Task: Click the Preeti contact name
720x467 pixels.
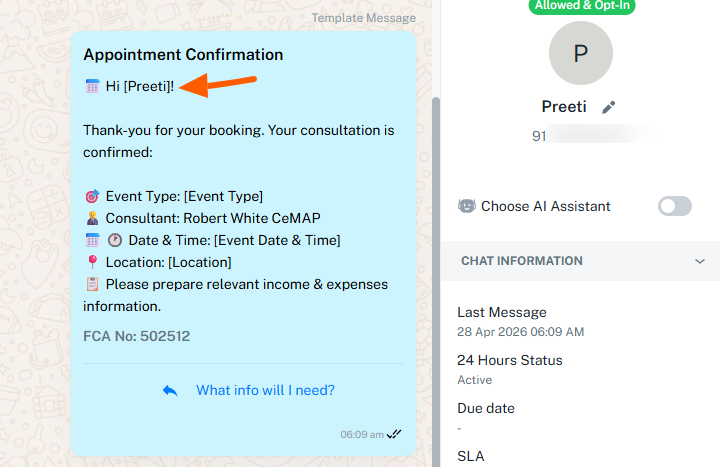Action: [564, 107]
